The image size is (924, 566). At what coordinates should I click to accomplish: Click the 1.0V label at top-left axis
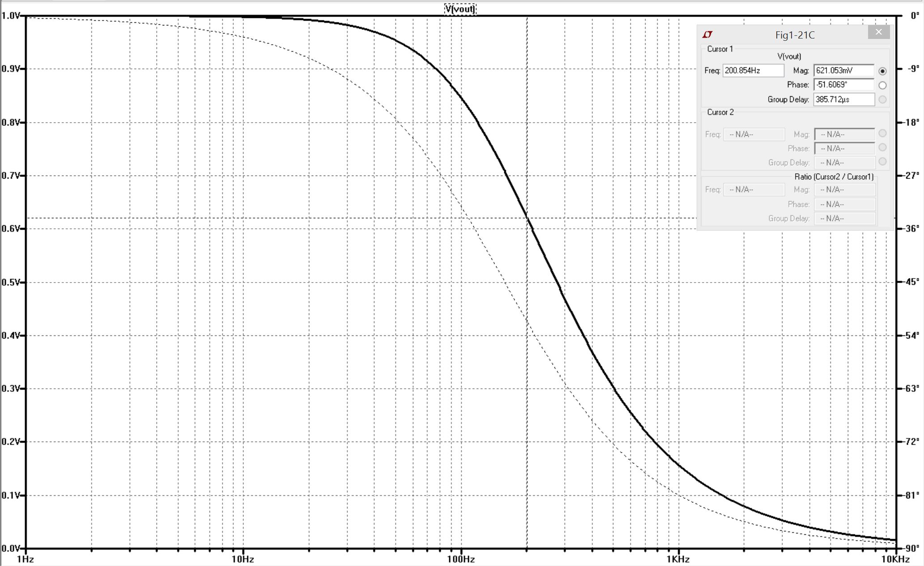(x=11, y=16)
